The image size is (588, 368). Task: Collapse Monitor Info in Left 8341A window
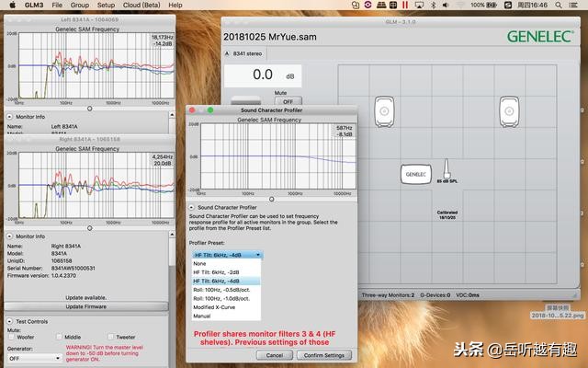click(x=9, y=117)
